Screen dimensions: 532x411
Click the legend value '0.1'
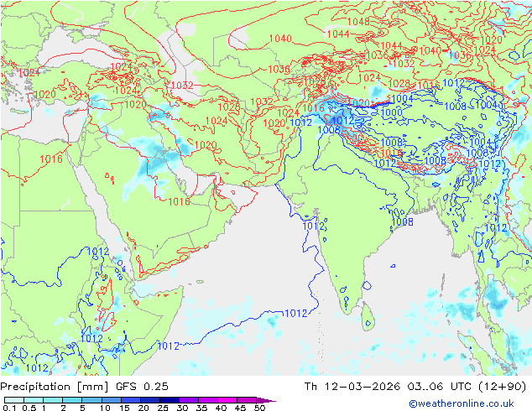pos(9,408)
